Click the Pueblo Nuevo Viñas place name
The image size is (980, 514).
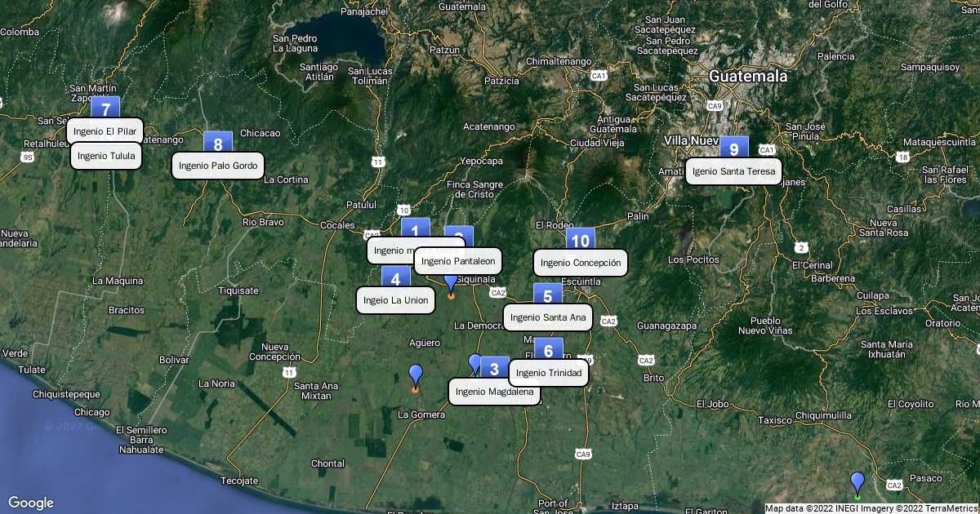765,326
